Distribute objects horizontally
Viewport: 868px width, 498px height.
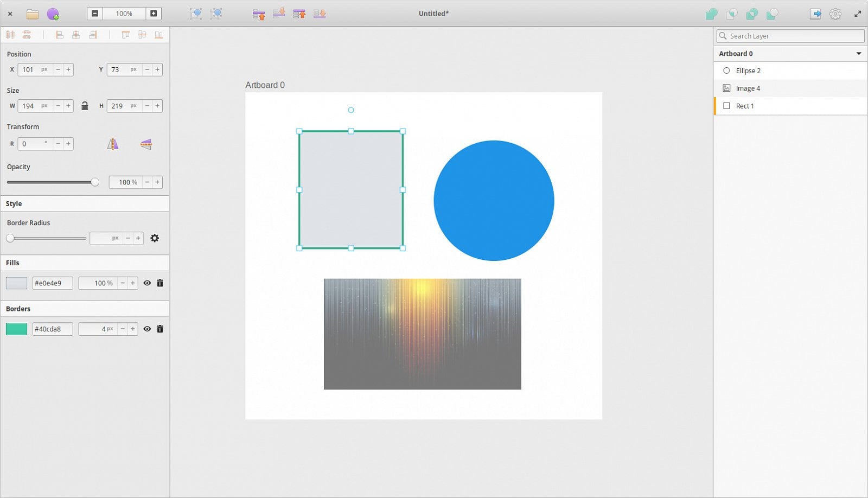point(10,35)
